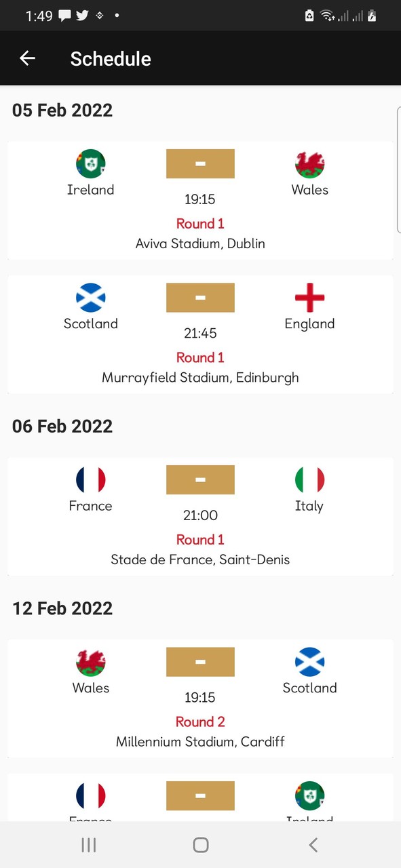Image resolution: width=401 pixels, height=868 pixels.
Task: Tap the Round 2 label in Cardiff fixture
Action: point(200,722)
